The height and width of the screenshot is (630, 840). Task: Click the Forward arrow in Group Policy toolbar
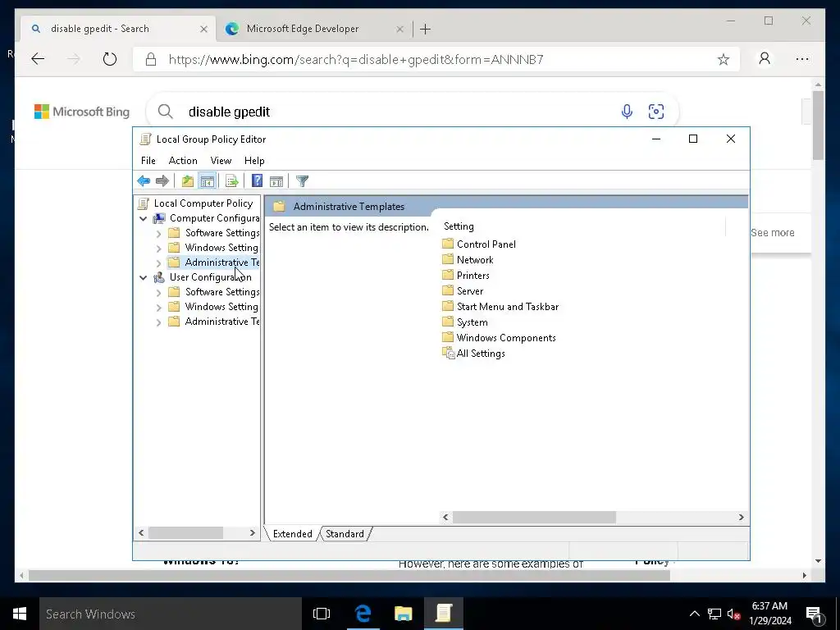162,181
